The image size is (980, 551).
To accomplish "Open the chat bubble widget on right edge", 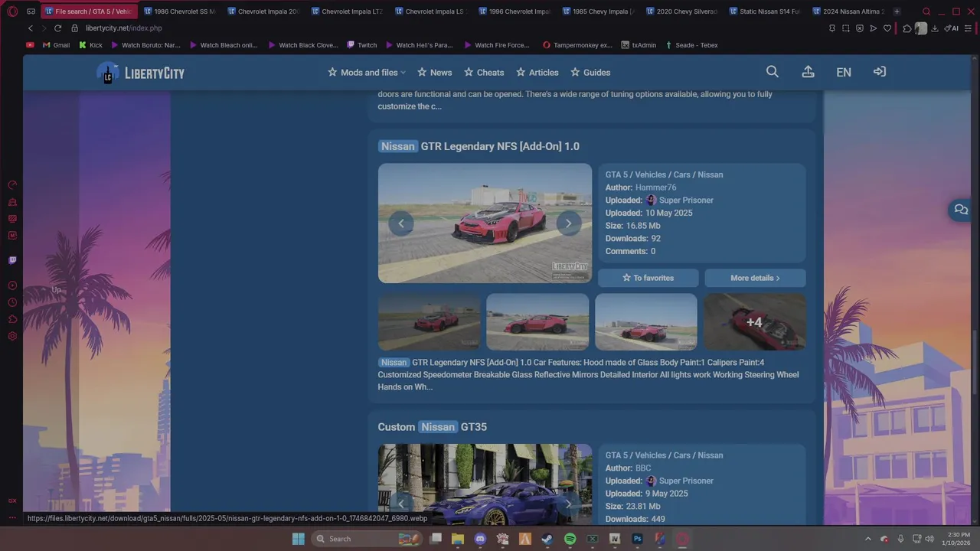I will [961, 210].
